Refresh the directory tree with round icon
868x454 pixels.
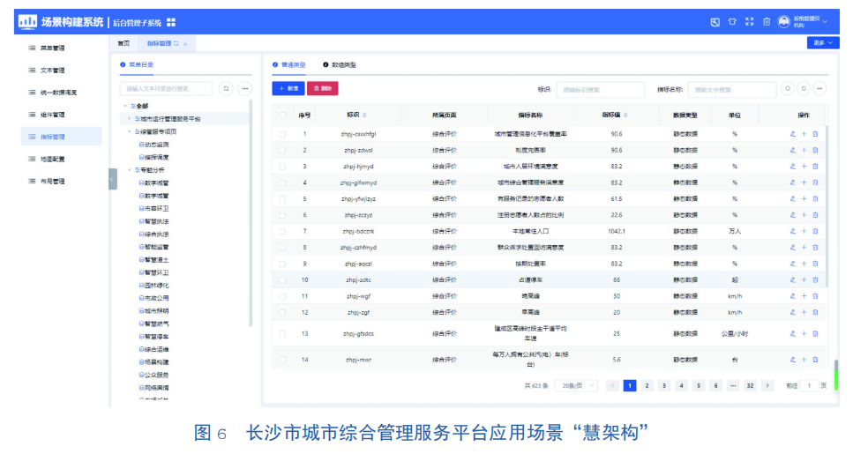pyautogui.click(x=226, y=88)
